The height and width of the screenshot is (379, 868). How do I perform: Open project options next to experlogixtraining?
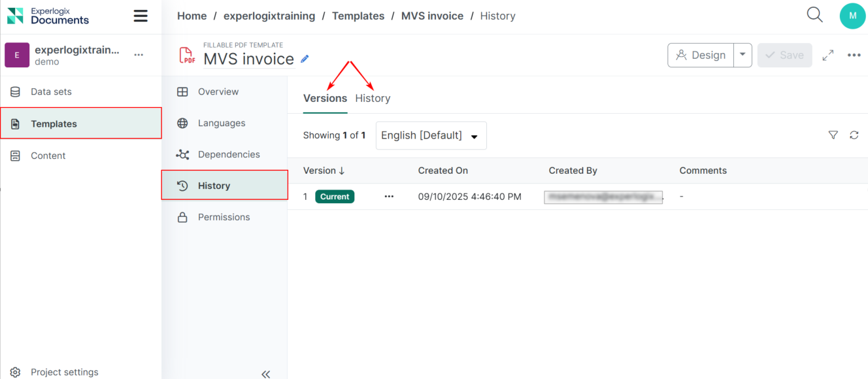tap(139, 55)
